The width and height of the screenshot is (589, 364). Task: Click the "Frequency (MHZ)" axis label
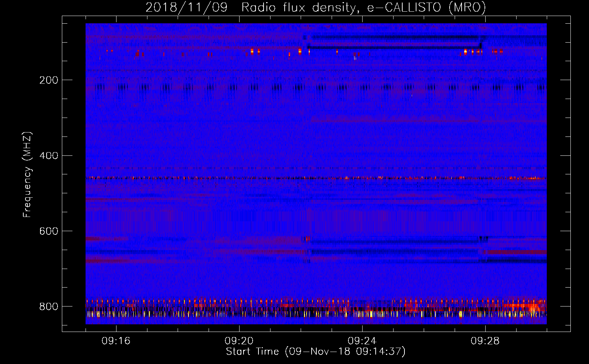tap(27, 175)
